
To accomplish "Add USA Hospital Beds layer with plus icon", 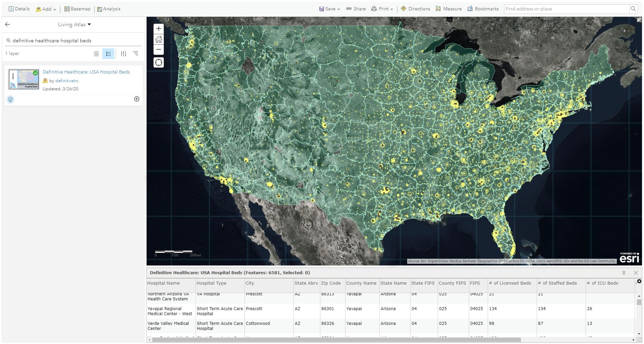I will (137, 99).
